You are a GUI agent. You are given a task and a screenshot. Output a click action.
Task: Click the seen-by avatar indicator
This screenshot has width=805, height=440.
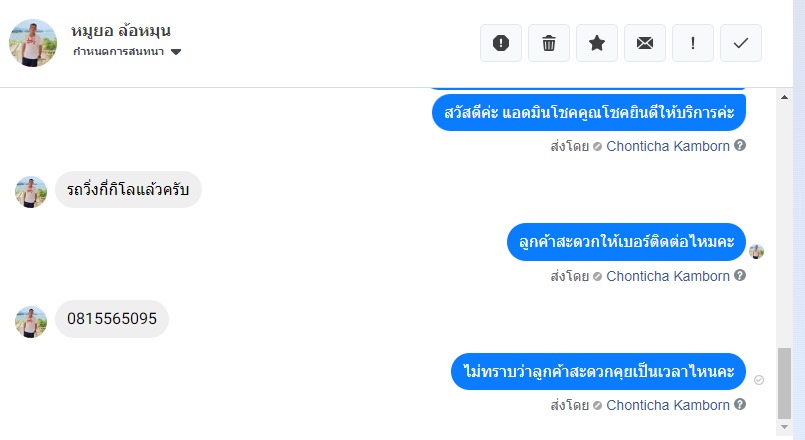coord(757,251)
